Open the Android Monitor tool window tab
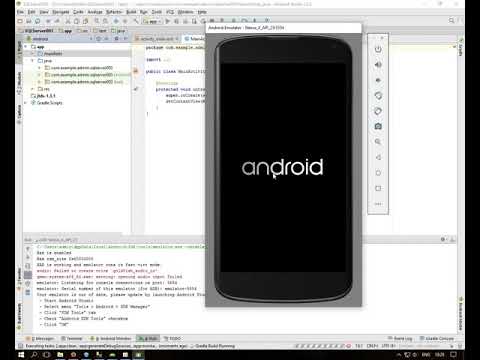 (111, 338)
